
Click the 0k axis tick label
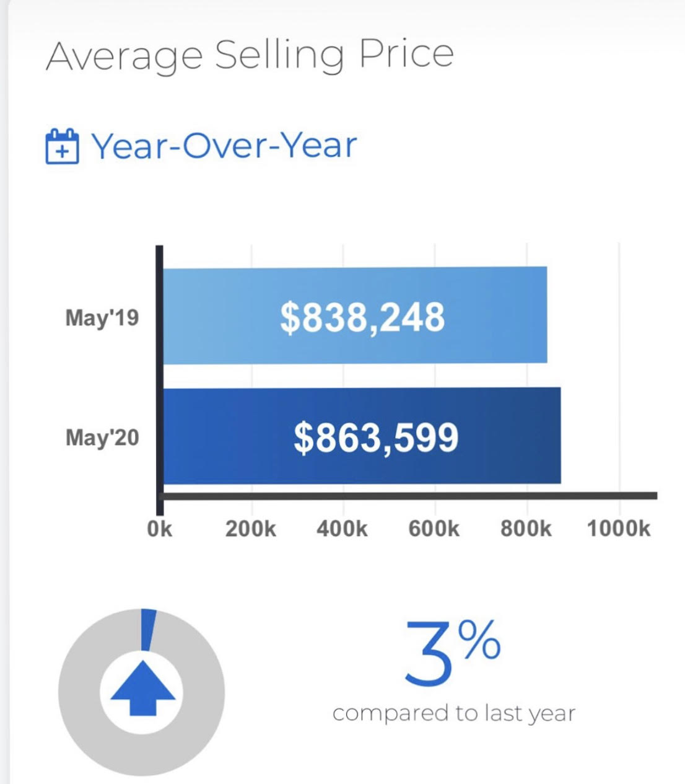pyautogui.click(x=160, y=529)
